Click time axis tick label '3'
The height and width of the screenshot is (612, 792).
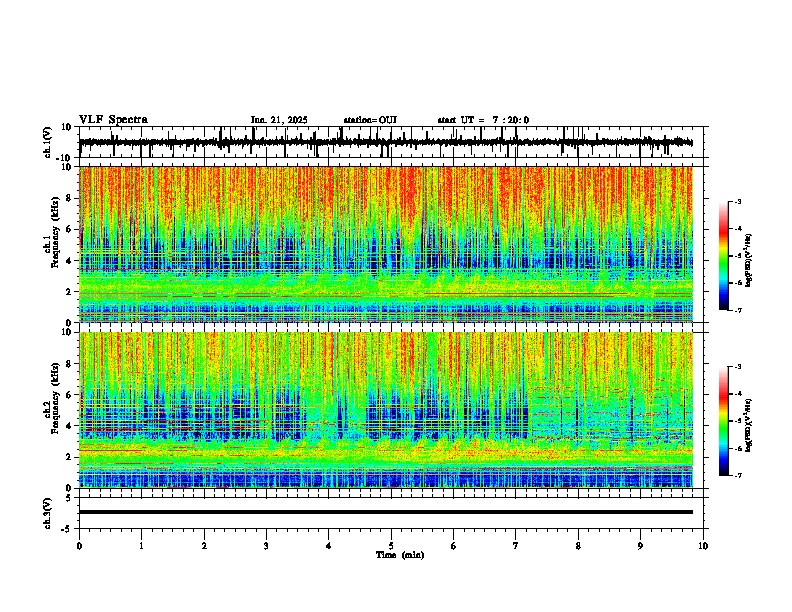click(266, 546)
